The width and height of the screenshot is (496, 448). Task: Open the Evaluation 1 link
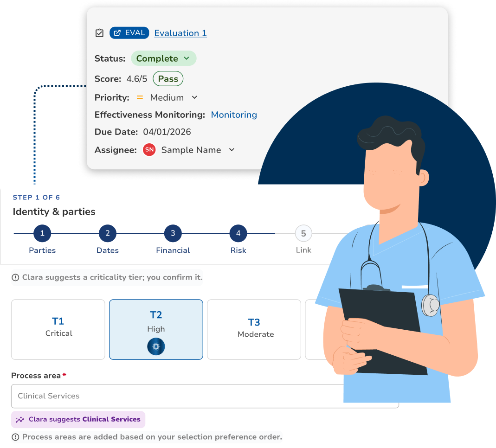point(180,33)
